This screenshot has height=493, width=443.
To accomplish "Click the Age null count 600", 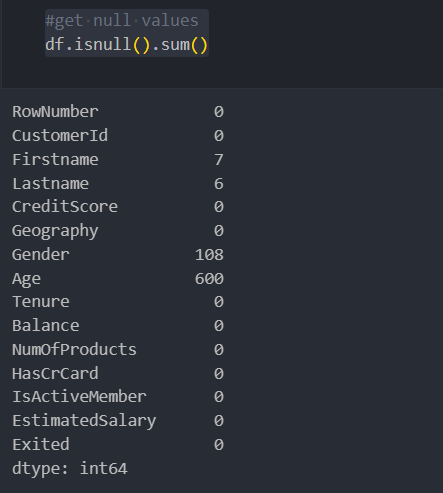I will 209,279.
